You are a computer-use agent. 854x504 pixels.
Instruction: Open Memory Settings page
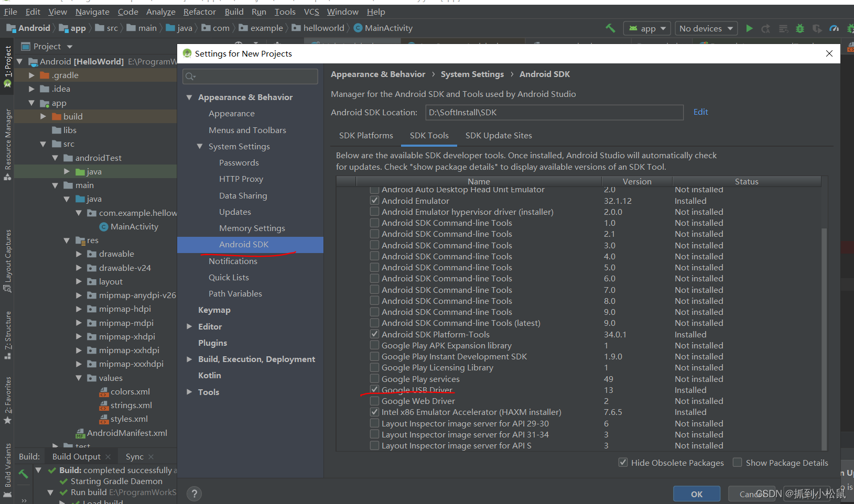pyautogui.click(x=252, y=228)
